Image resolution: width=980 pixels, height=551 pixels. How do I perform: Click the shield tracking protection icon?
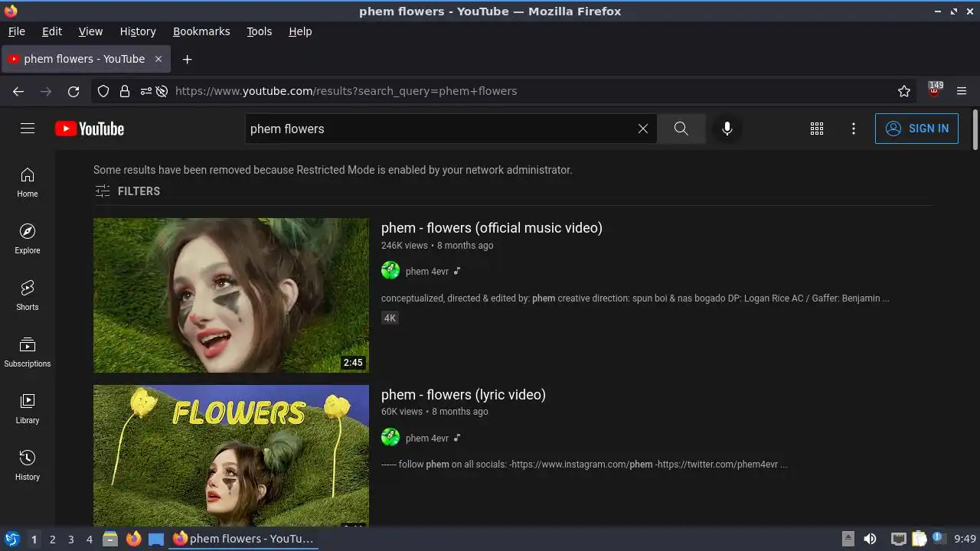pos(103,91)
